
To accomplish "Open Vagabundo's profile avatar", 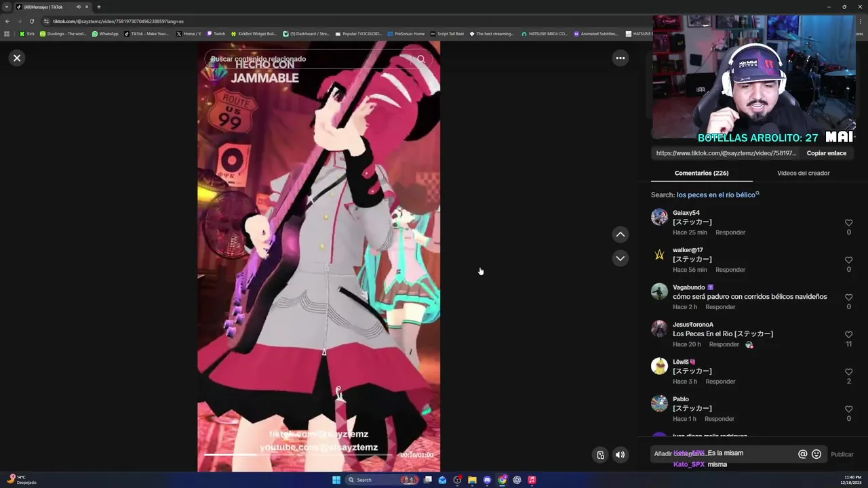I will pyautogui.click(x=659, y=291).
